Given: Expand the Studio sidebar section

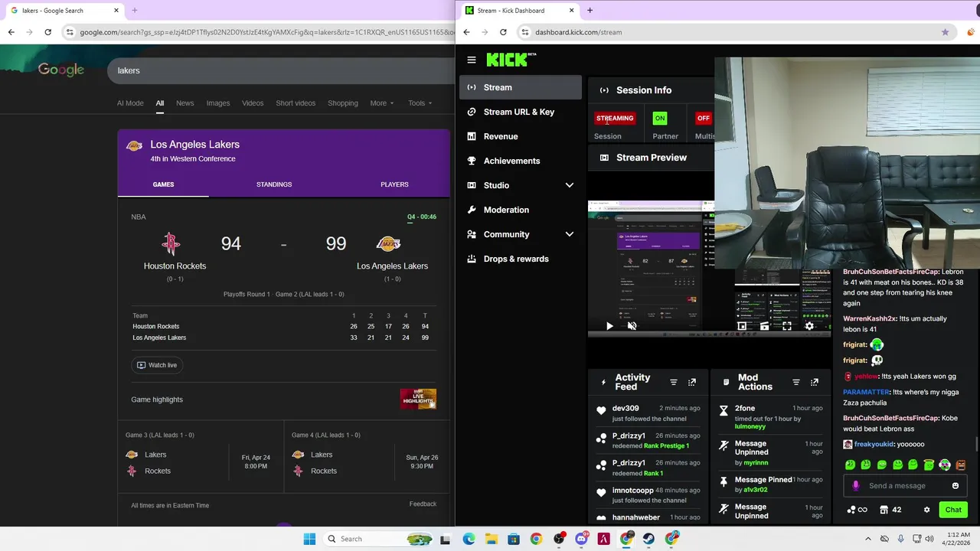Looking at the screenshot, I should 521,185.
